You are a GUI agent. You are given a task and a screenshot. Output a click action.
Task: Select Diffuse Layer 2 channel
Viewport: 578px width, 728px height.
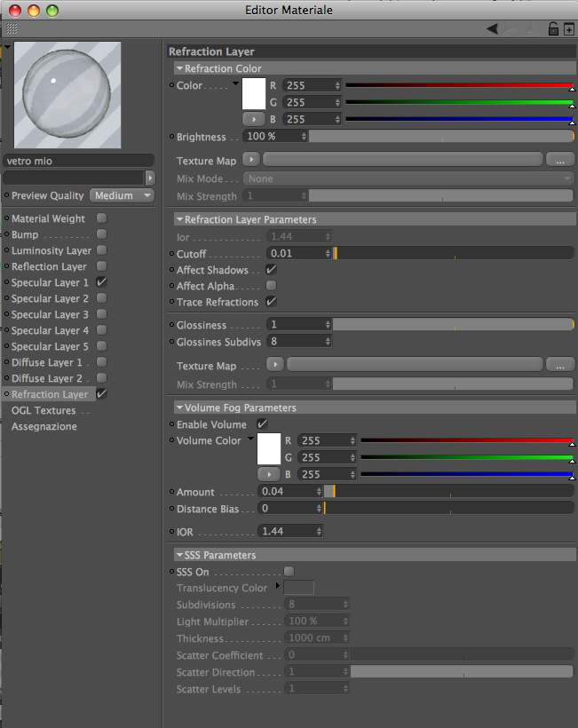click(46, 378)
